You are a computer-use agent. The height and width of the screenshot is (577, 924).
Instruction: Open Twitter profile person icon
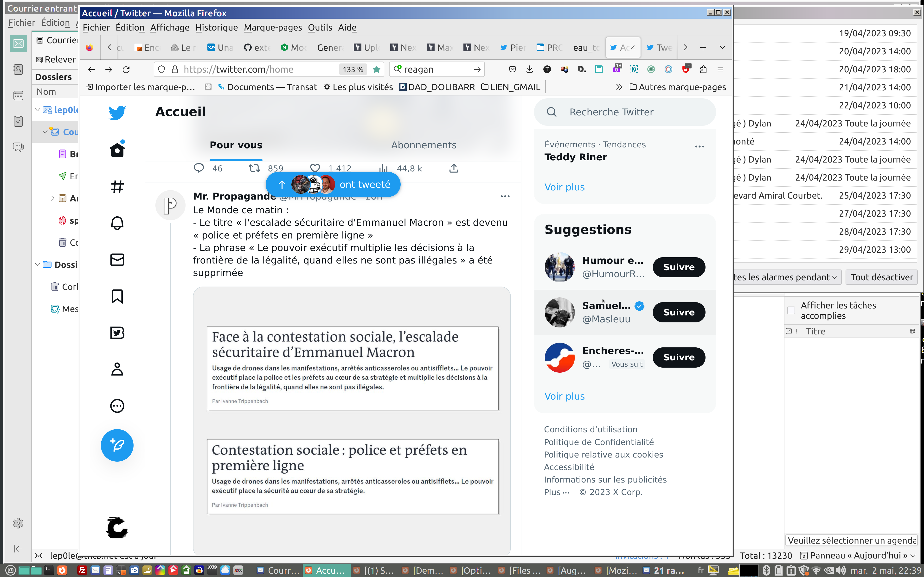(x=117, y=369)
